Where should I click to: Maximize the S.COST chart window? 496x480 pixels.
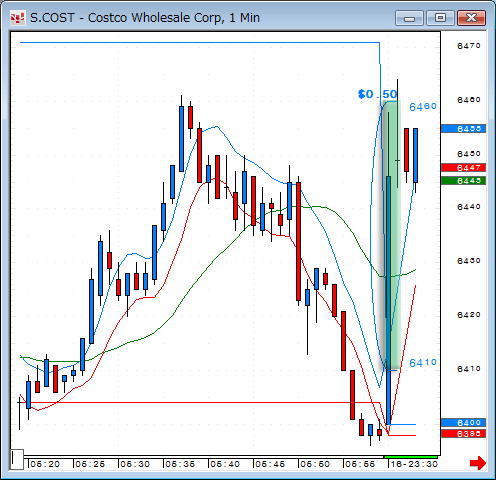tap(440, 18)
